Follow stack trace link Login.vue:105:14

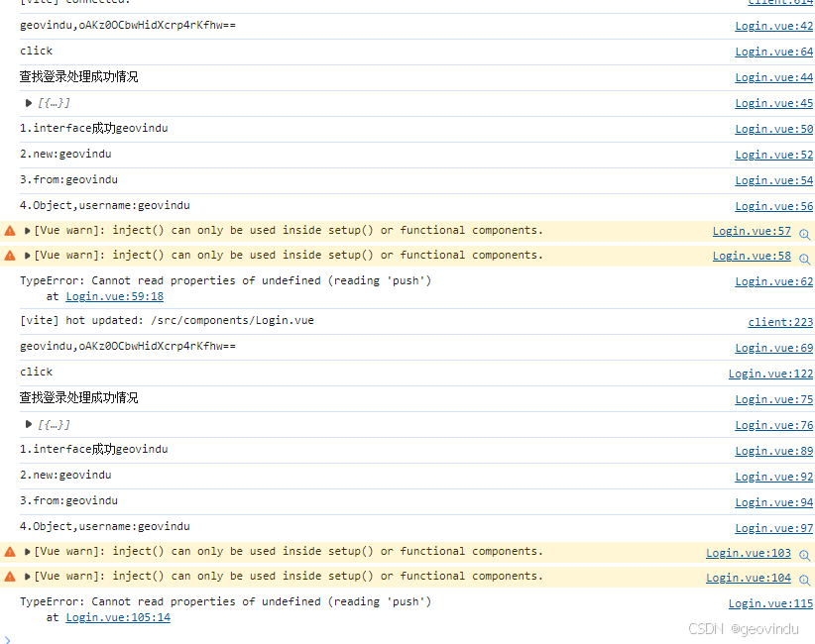[x=118, y=617]
